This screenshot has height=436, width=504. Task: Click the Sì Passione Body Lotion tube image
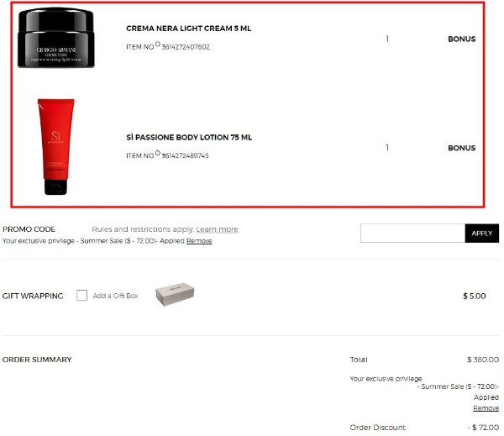click(x=56, y=147)
